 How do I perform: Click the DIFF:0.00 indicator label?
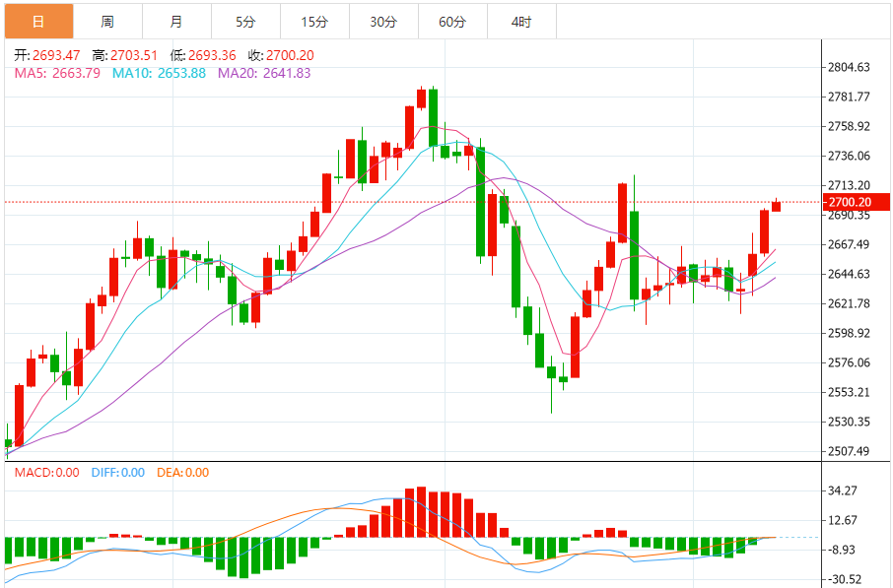[x=118, y=473]
